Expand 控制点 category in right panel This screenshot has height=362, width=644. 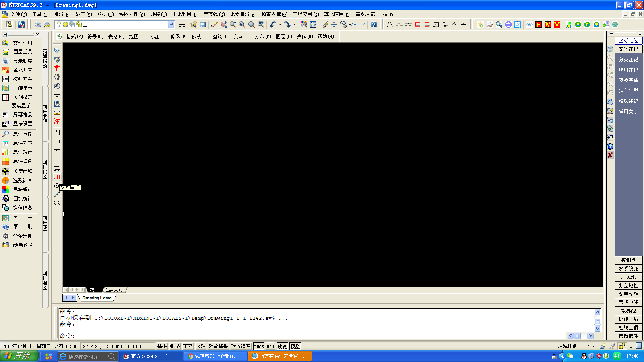[x=628, y=260]
